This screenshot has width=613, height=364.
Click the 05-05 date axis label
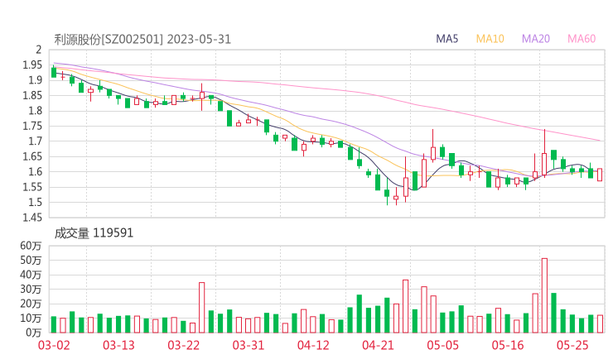click(442, 345)
